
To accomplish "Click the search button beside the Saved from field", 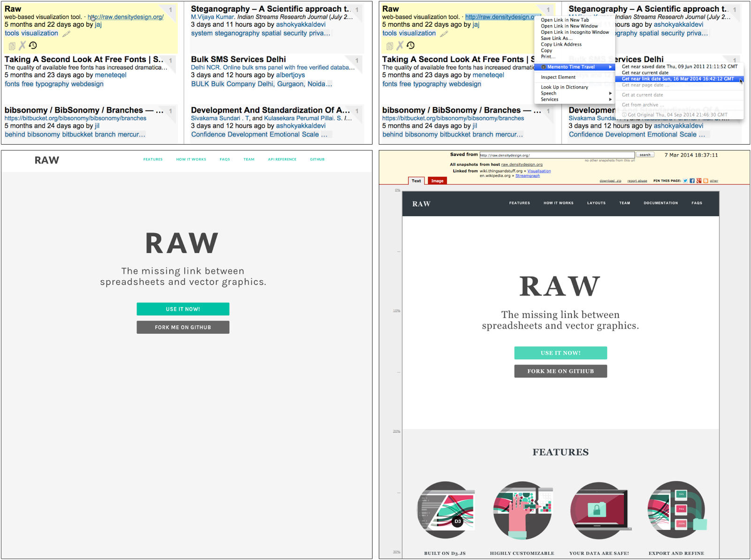I will click(645, 155).
